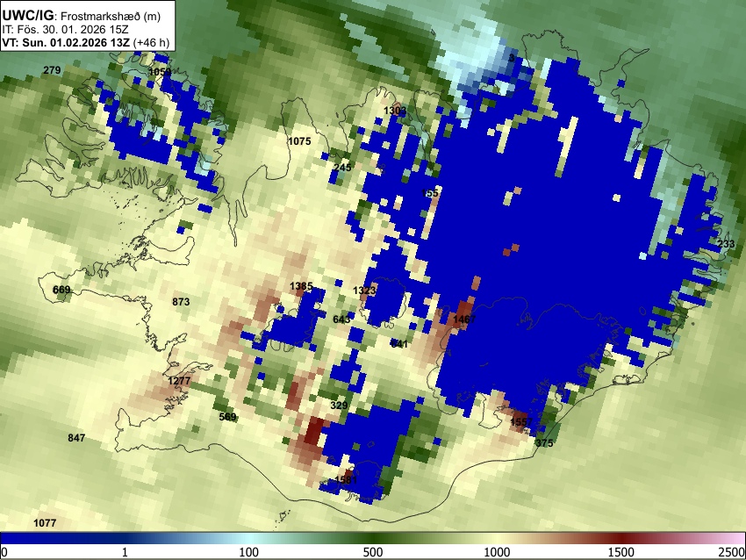
Task: Select the map value label '329'
Action: (x=339, y=406)
